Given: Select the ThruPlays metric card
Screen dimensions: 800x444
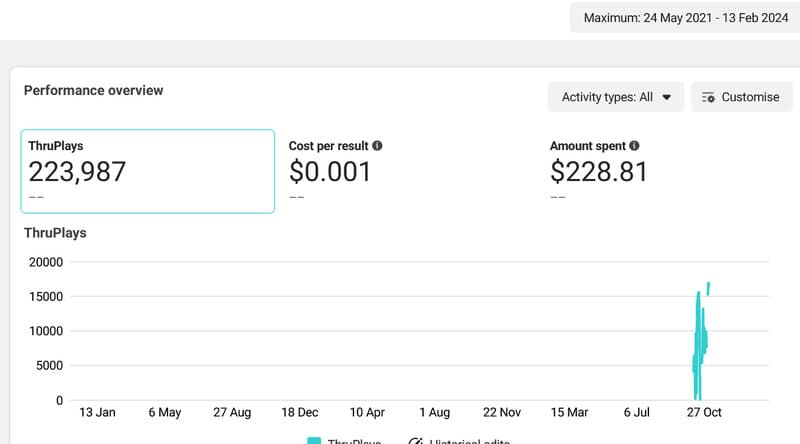Looking at the screenshot, I should tap(147, 171).
